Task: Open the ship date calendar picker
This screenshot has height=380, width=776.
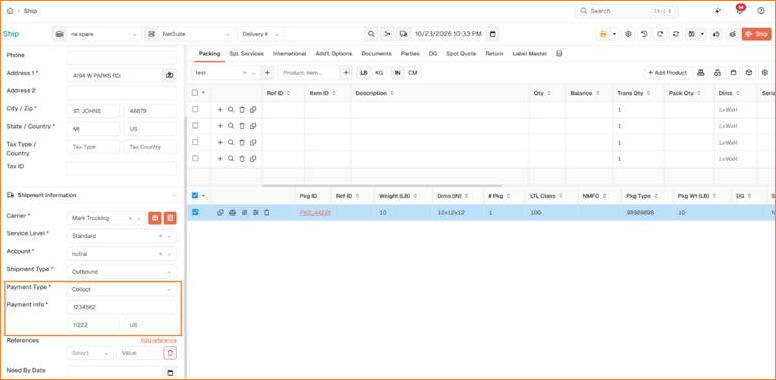Action: pyautogui.click(x=492, y=34)
